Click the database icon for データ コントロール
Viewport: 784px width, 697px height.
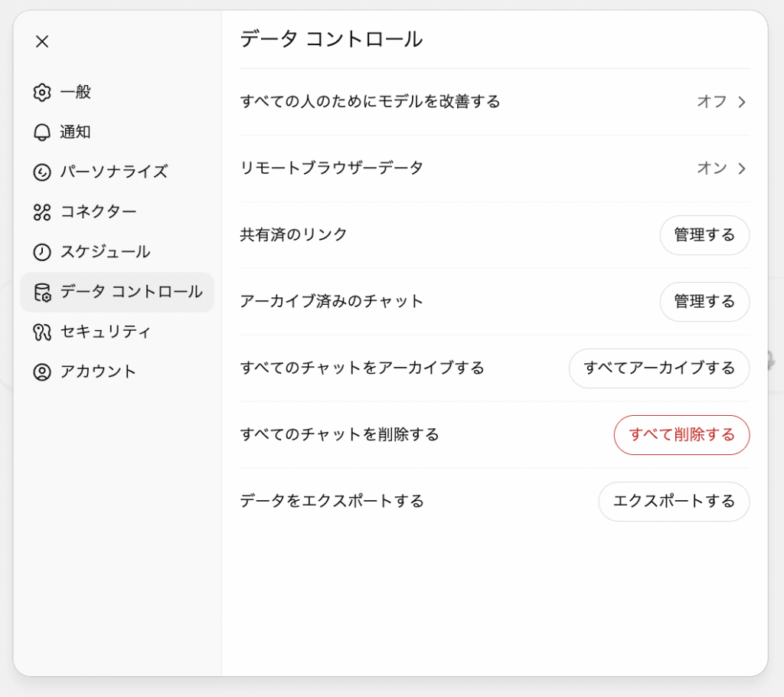point(42,292)
